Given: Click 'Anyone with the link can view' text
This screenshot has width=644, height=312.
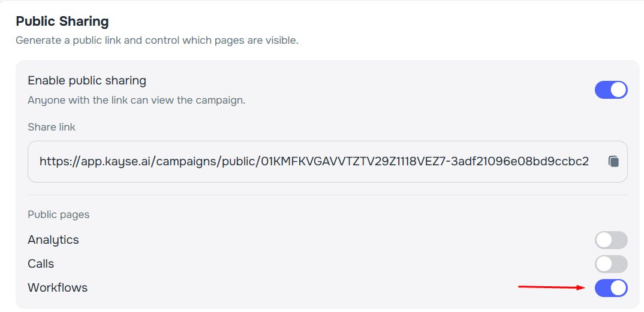Looking at the screenshot, I should tap(137, 100).
